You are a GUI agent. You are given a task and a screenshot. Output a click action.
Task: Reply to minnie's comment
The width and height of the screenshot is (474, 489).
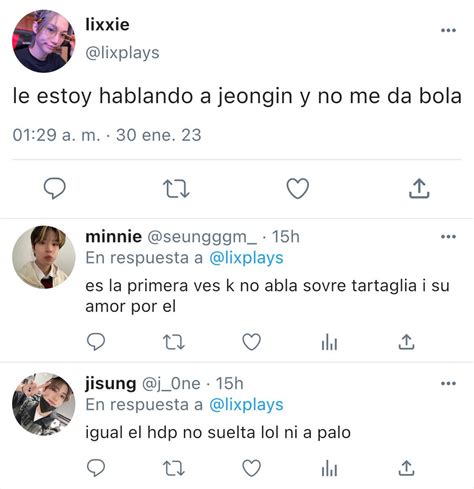coord(96,342)
